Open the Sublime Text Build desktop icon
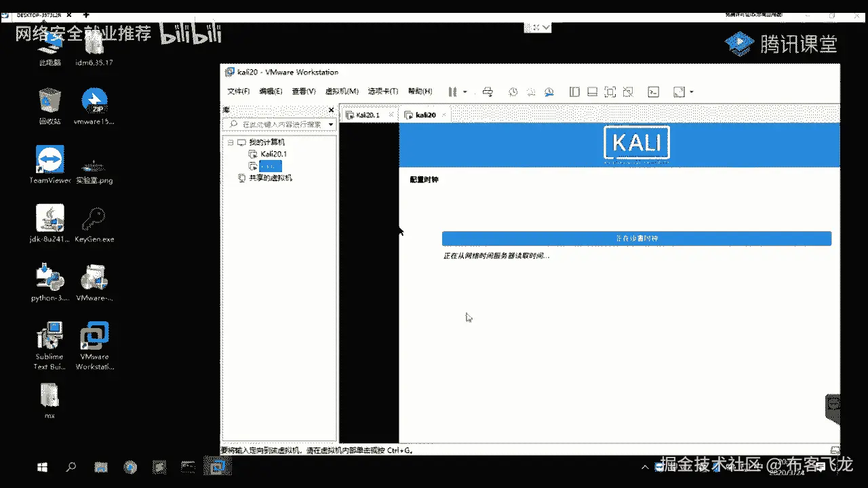This screenshot has height=488, width=868. click(50, 346)
